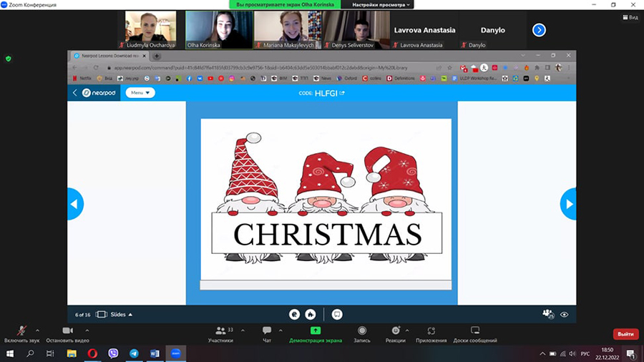Open Telegram from the taskbar
Image resolution: width=644 pixels, height=362 pixels.
[134, 353]
